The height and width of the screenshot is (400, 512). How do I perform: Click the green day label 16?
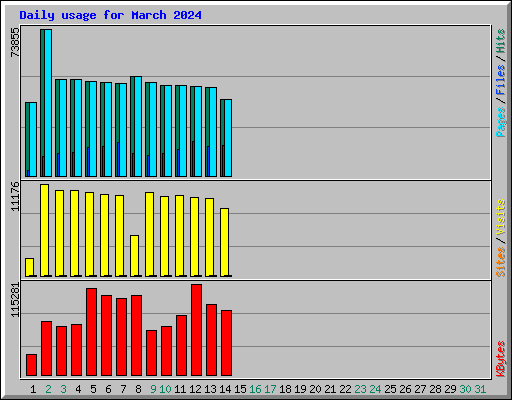pyautogui.click(x=255, y=389)
